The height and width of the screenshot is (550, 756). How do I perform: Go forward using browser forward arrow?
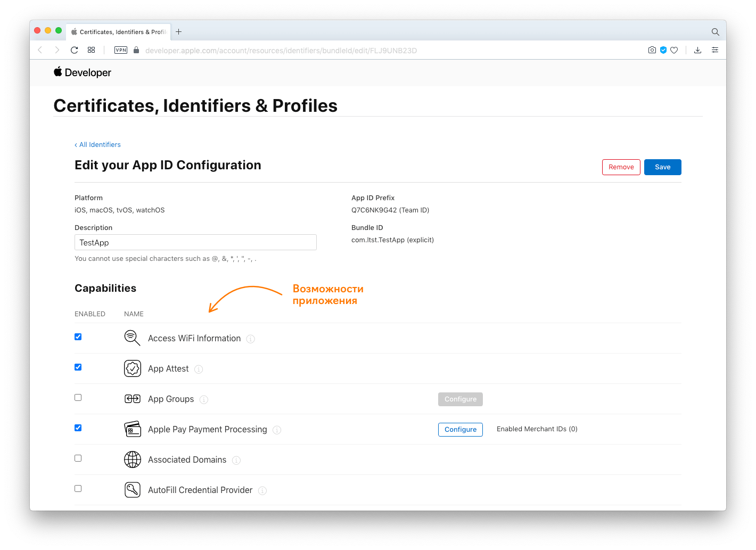[57, 50]
